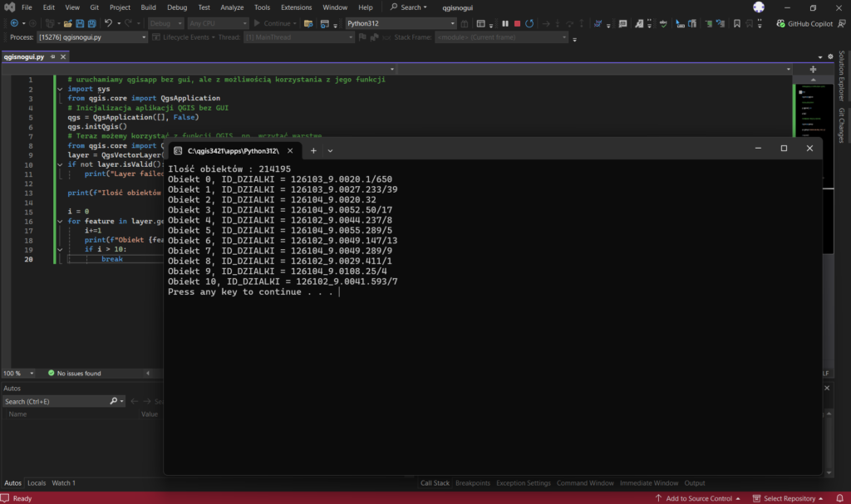Open new terminal tab with plus button
Screen dimensions: 851x504
pyautogui.click(x=313, y=150)
